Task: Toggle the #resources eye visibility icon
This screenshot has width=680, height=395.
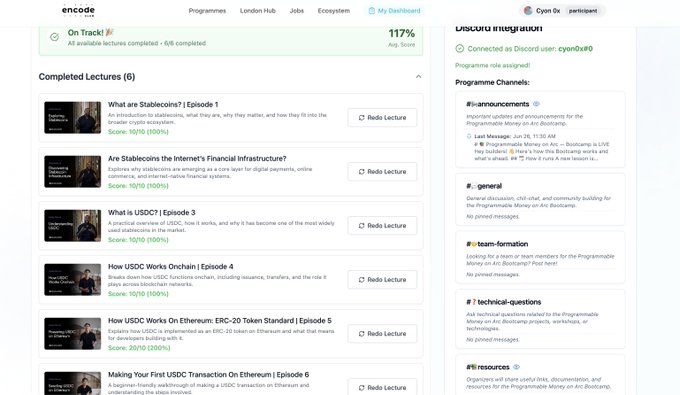Action: 516,367
